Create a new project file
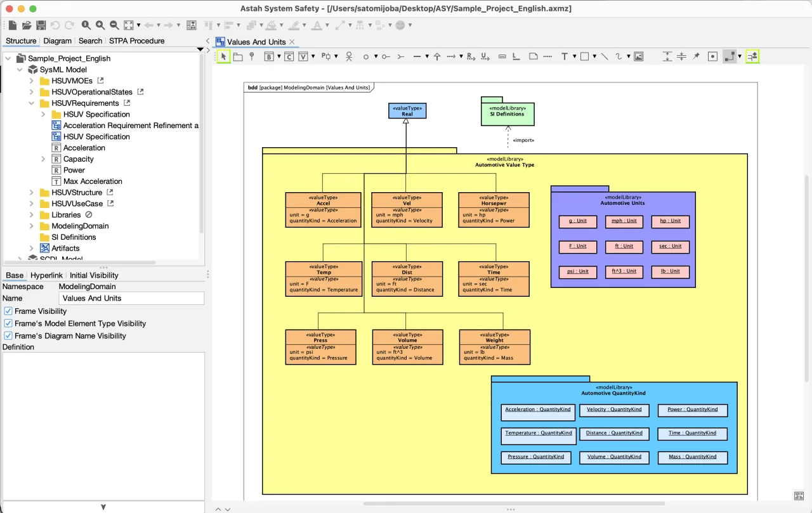Image resolution: width=812 pixels, height=513 pixels. point(12,25)
